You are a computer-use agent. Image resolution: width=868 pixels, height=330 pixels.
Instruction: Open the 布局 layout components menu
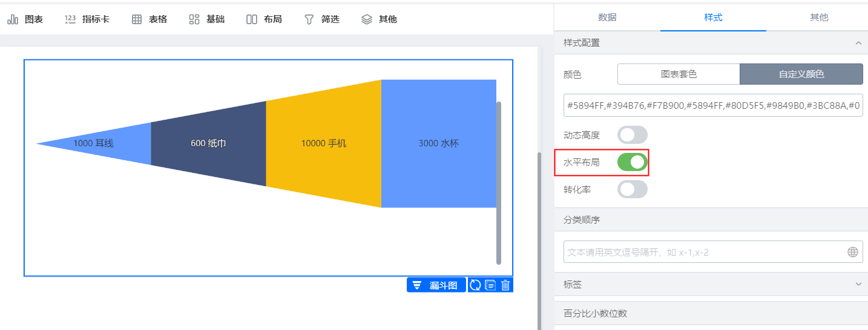pos(265,19)
